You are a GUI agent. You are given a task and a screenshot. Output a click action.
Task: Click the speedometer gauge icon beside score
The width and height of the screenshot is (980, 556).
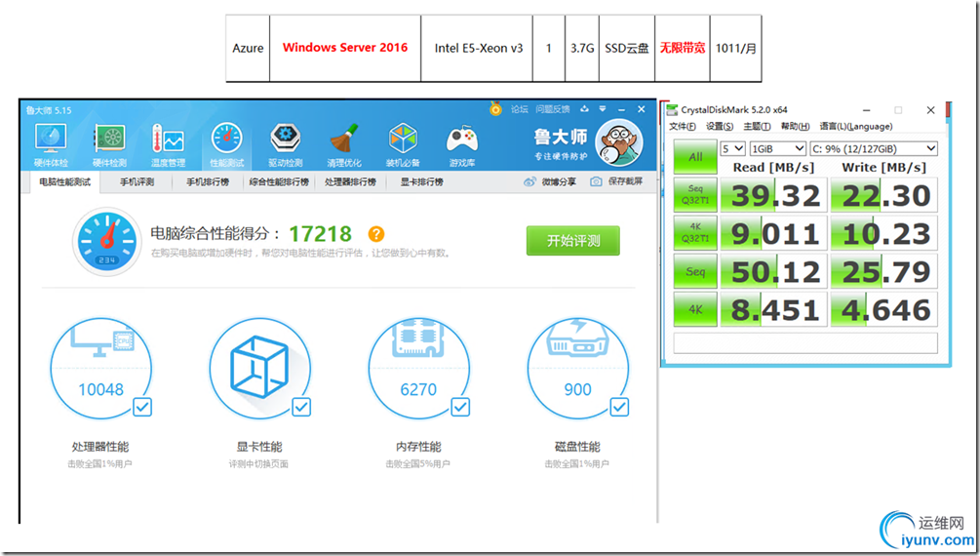107,241
